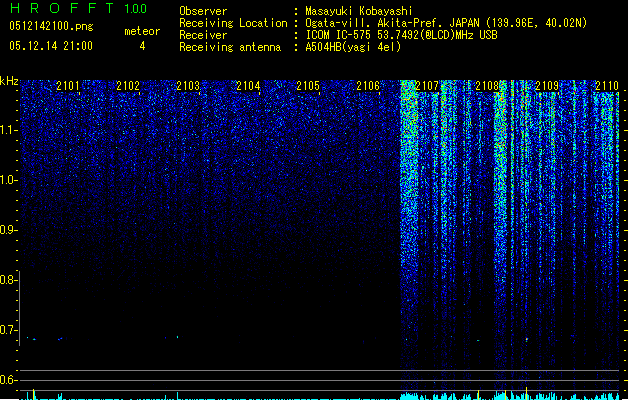Click the 0.7 kHz axis label

point(8,330)
